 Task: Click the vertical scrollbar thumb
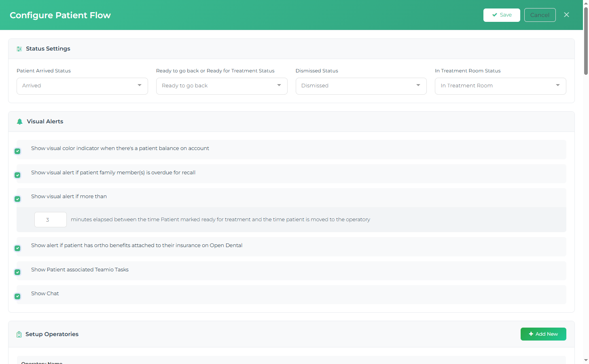click(x=586, y=40)
